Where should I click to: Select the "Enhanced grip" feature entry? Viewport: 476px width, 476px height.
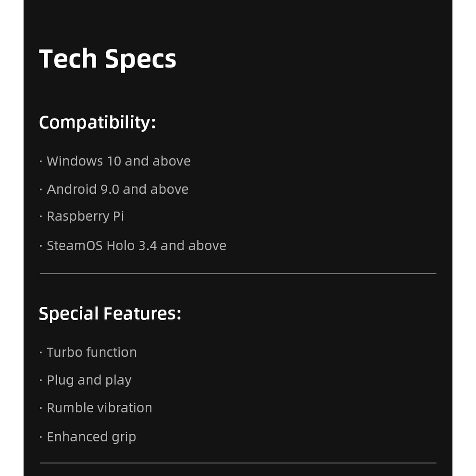point(91,437)
